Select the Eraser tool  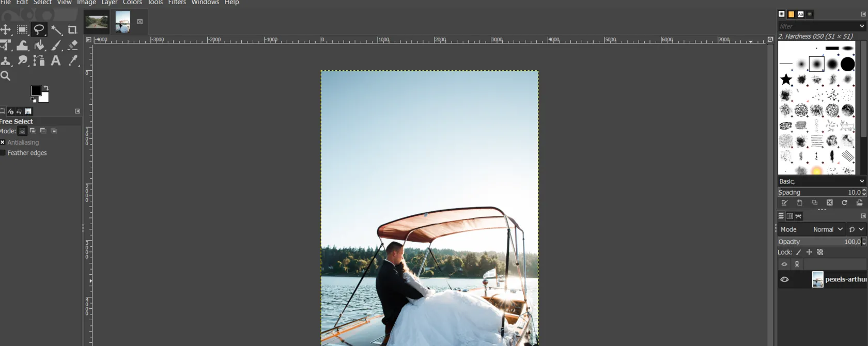pos(73,45)
